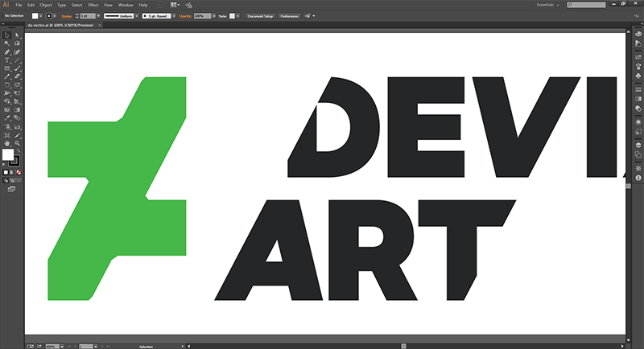The width and height of the screenshot is (644, 349).
Task: Set paint mode to Color
Action: point(6,173)
